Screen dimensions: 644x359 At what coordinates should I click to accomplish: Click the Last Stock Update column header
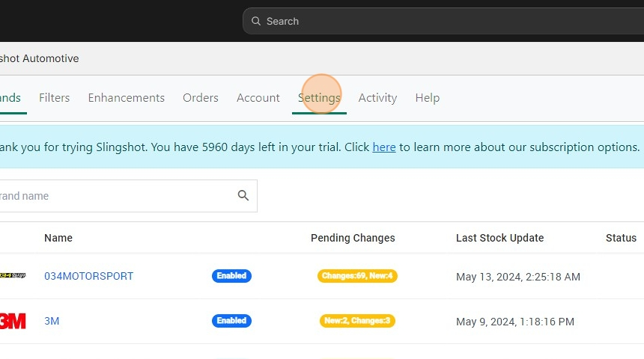[499, 238]
